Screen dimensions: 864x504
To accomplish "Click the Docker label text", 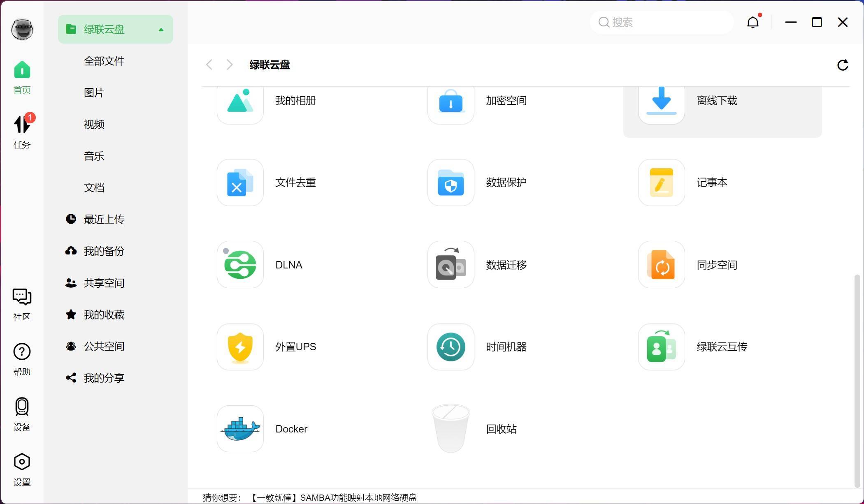I will 291,429.
